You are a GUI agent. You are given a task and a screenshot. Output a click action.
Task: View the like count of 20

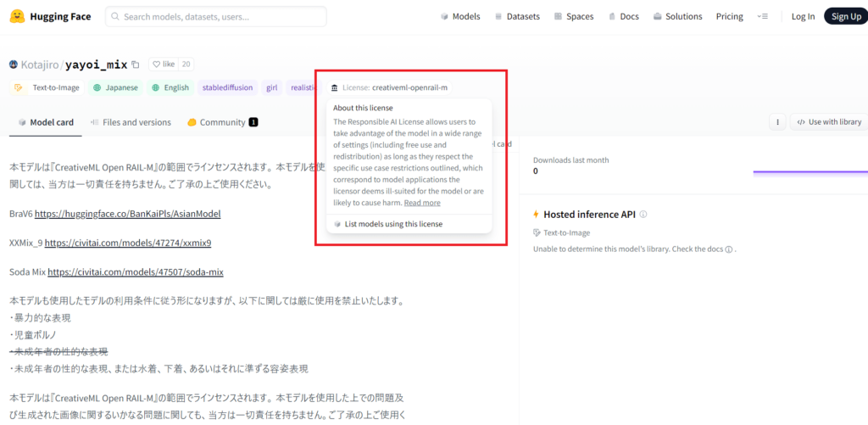click(186, 64)
